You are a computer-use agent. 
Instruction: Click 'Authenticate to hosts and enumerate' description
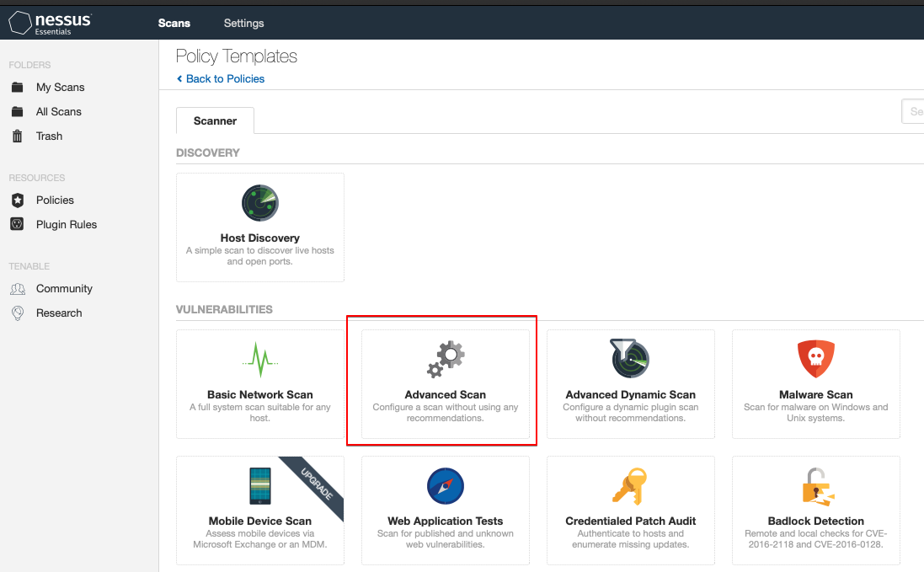631,539
